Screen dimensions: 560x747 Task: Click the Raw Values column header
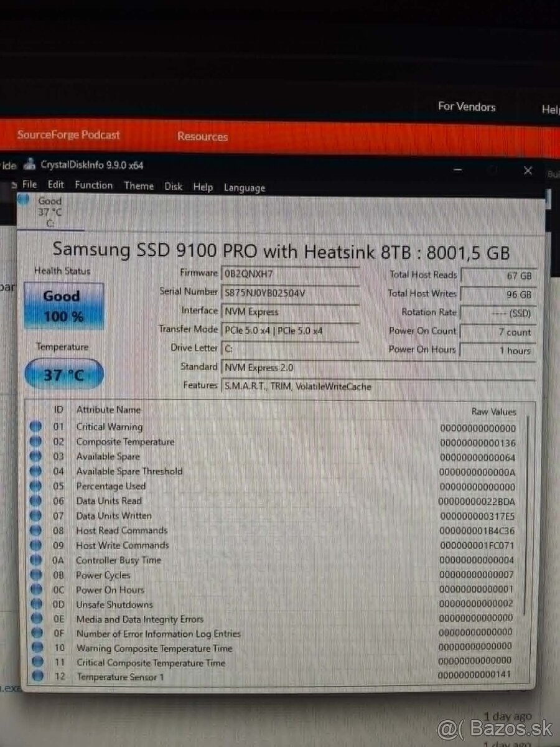(x=493, y=411)
